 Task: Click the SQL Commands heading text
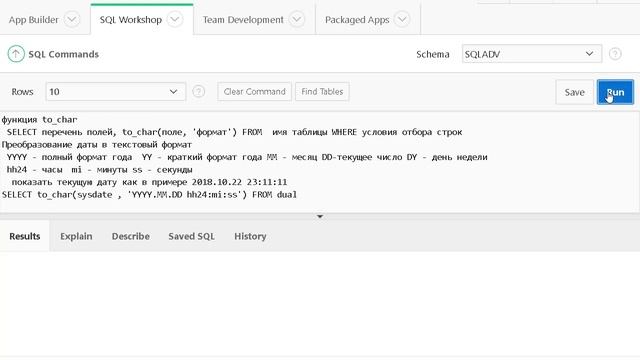[x=63, y=54]
